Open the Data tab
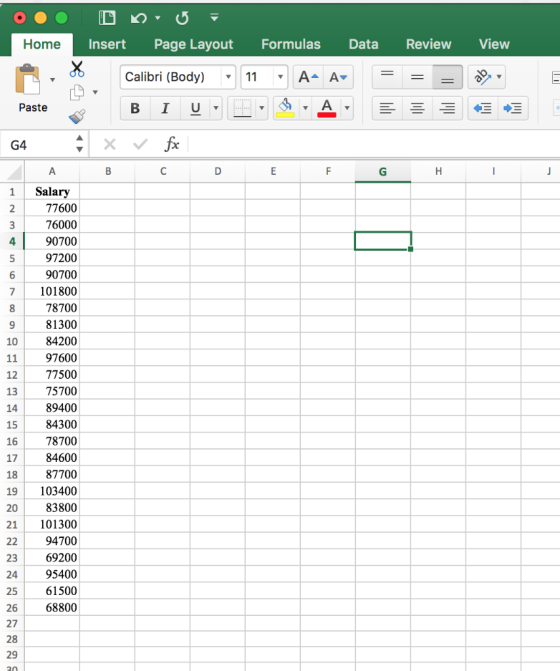Image resolution: width=560 pixels, height=671 pixels. (364, 44)
